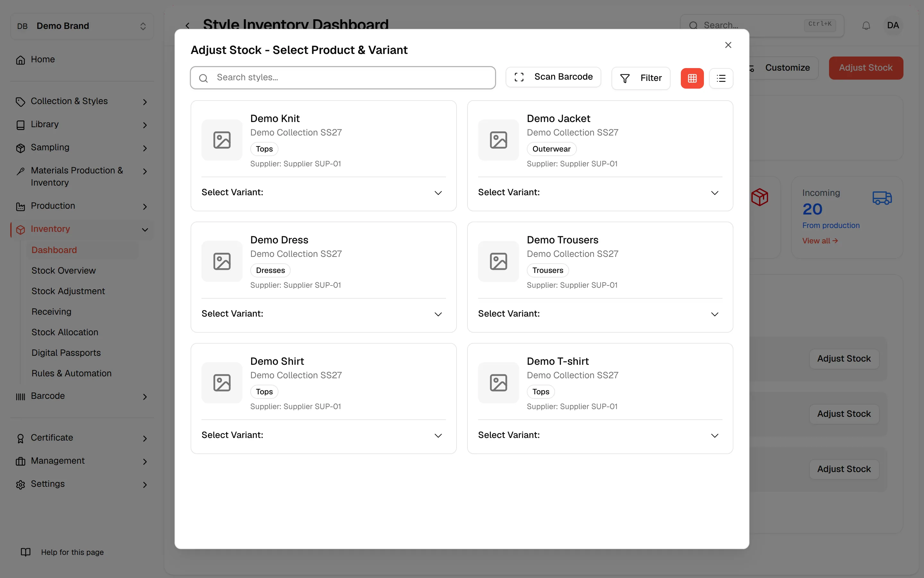Expand Collection & Styles menu
The width and height of the screenshot is (924, 578).
pyautogui.click(x=82, y=101)
